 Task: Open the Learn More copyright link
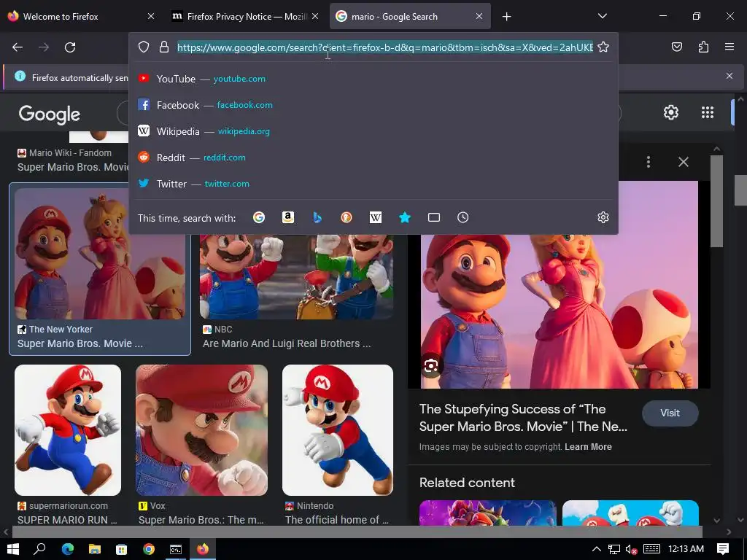click(x=588, y=447)
